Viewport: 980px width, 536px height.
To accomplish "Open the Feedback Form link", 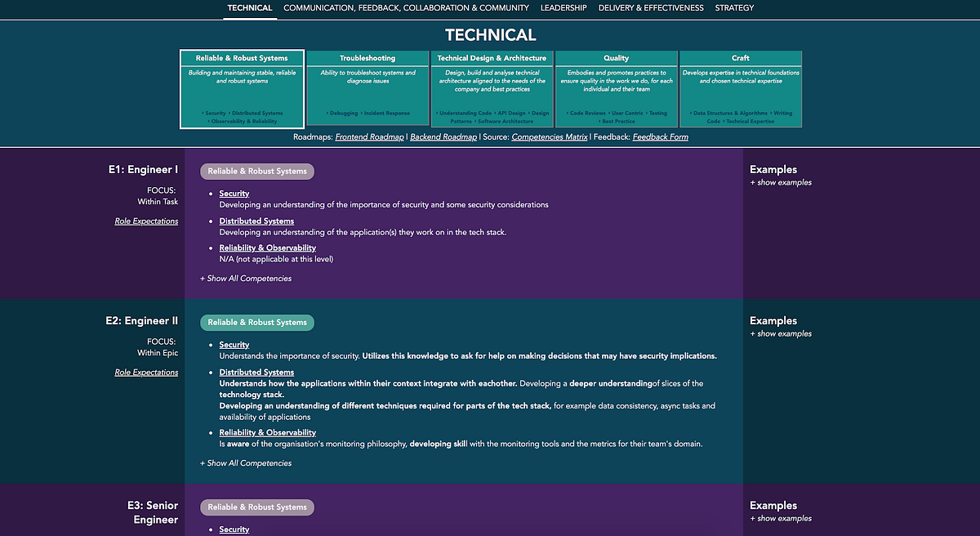I will [x=660, y=136].
